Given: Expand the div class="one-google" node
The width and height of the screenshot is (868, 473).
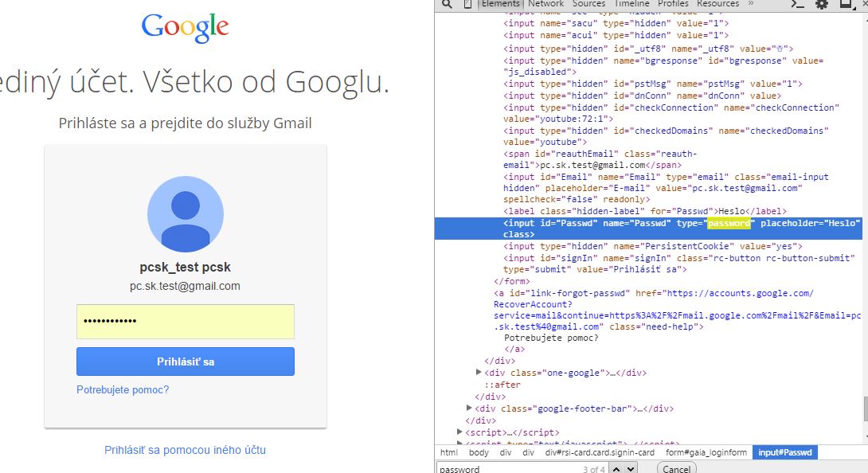Looking at the screenshot, I should coord(479,372).
